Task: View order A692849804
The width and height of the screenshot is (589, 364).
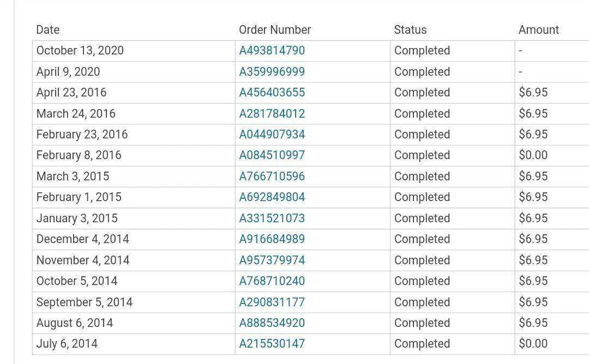Action: (272, 197)
